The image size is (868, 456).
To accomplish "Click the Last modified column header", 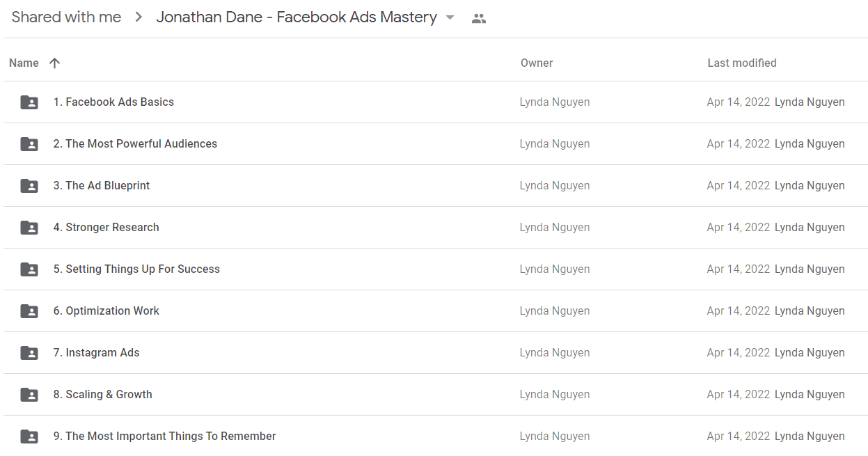I will [742, 63].
